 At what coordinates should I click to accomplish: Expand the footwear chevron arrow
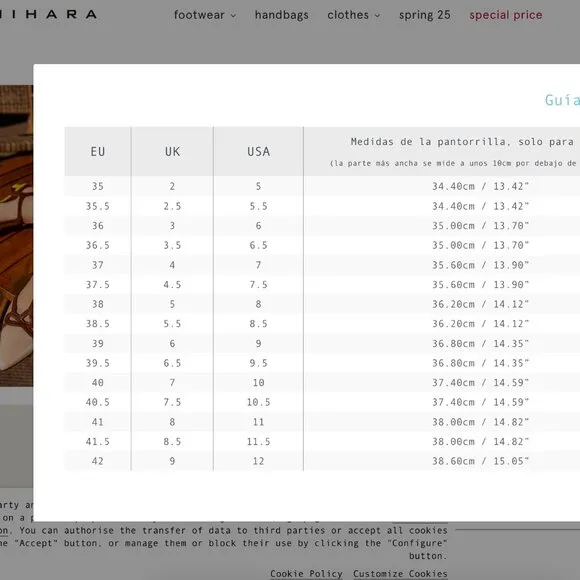[233, 16]
